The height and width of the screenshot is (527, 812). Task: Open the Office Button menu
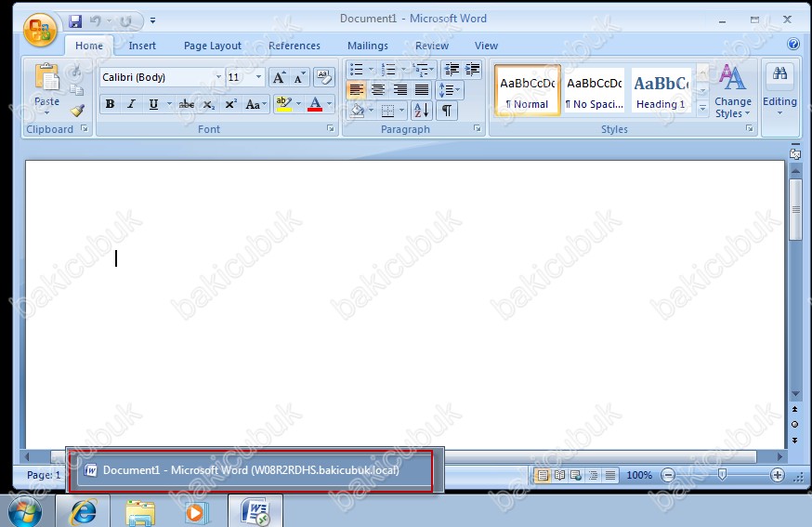[x=40, y=30]
